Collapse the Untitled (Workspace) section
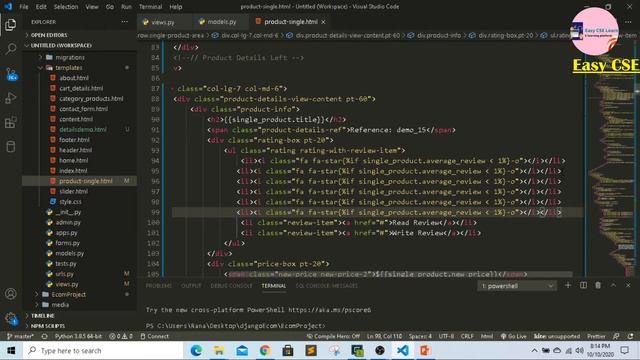 tap(79, 45)
